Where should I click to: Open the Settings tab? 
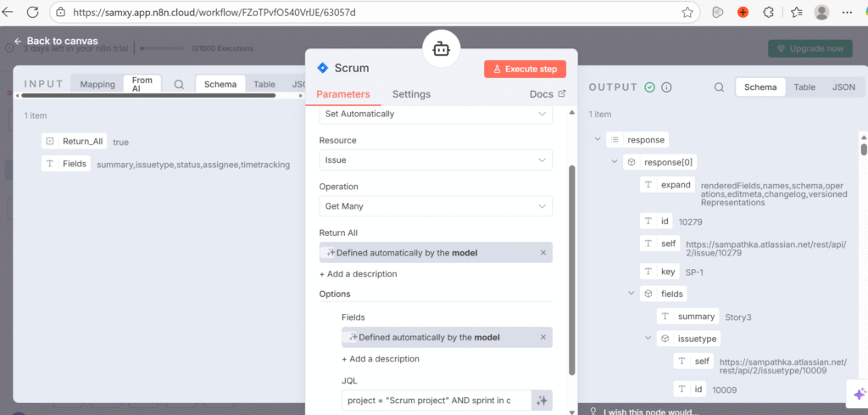coord(411,94)
